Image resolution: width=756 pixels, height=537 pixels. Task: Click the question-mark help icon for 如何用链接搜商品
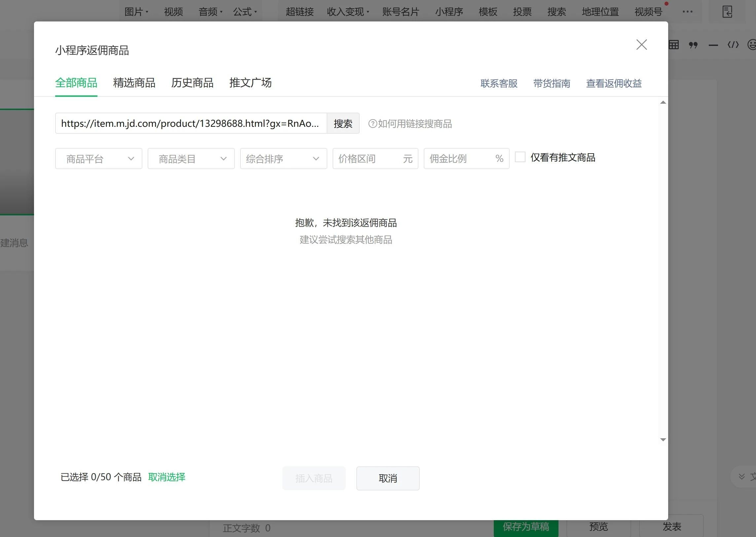click(x=372, y=124)
